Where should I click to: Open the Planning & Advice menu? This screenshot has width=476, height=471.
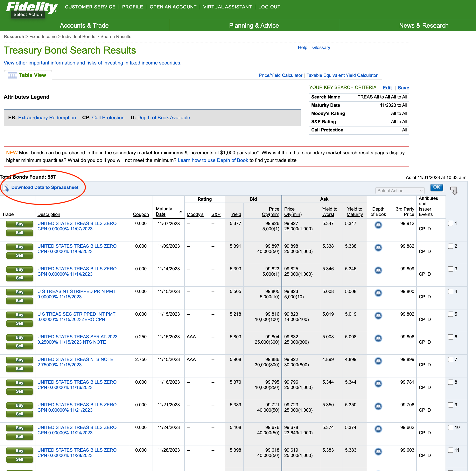click(254, 25)
